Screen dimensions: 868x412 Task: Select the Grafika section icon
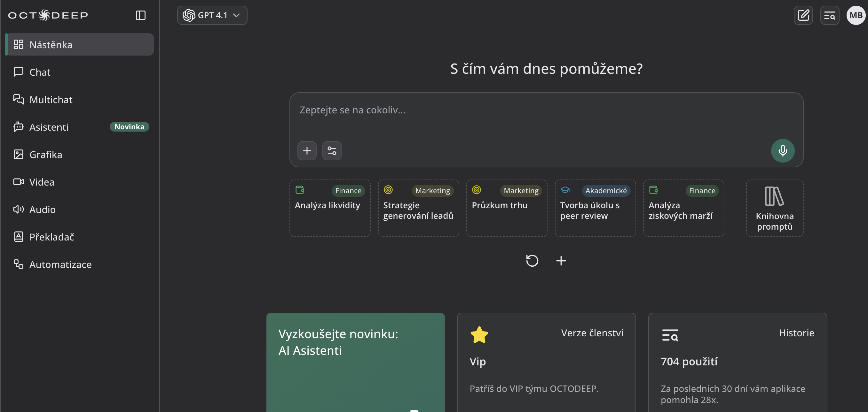click(18, 154)
